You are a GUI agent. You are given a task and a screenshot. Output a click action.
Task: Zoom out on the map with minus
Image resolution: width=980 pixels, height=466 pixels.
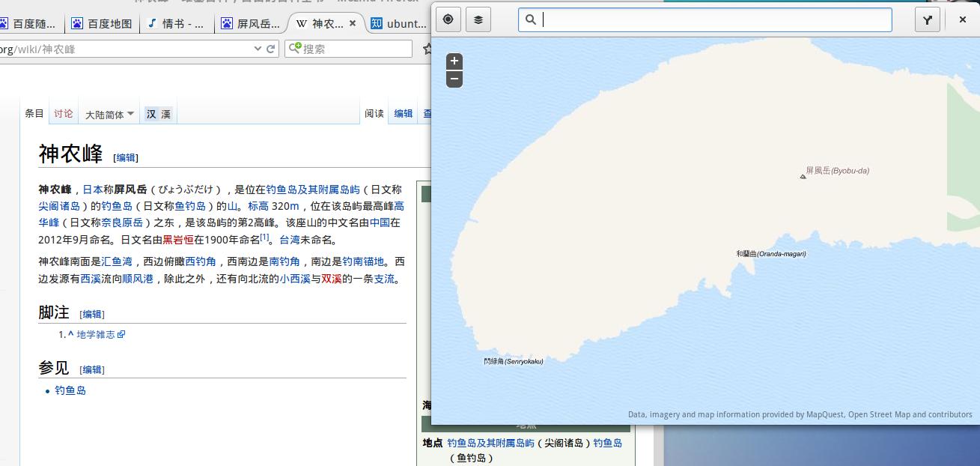454,79
